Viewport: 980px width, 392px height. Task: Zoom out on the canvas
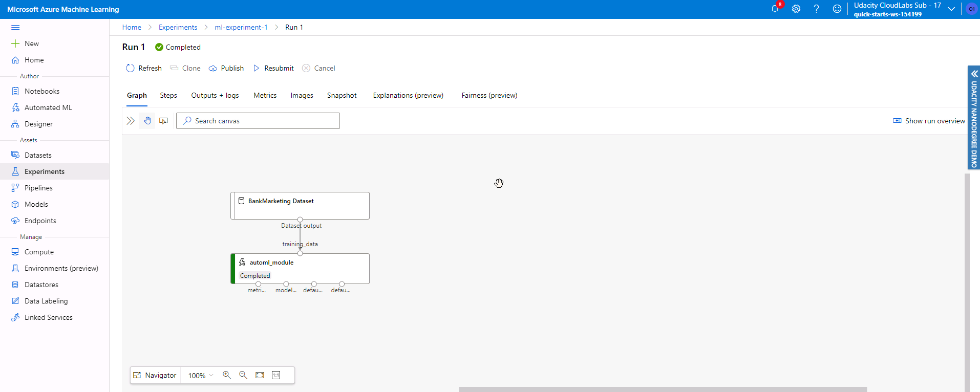coord(243,375)
